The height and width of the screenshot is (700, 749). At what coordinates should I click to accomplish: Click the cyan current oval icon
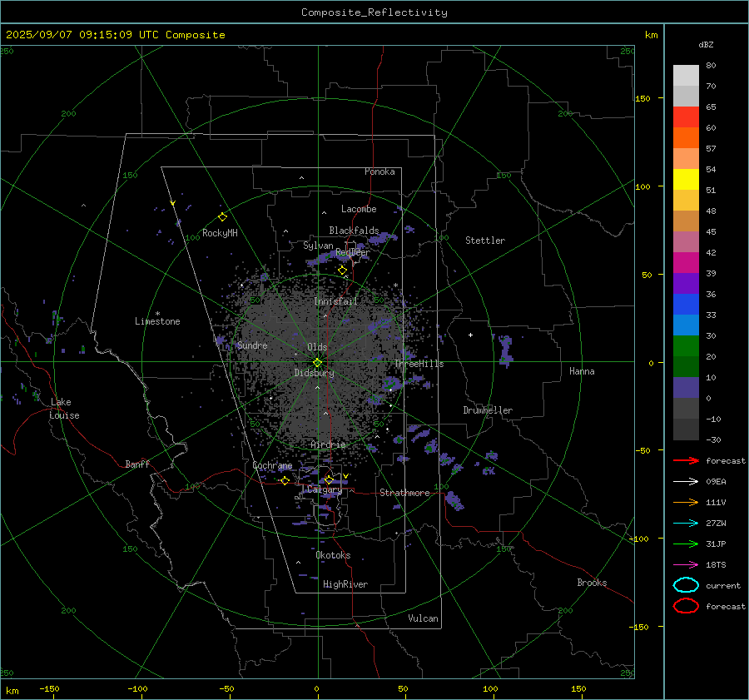click(x=686, y=585)
